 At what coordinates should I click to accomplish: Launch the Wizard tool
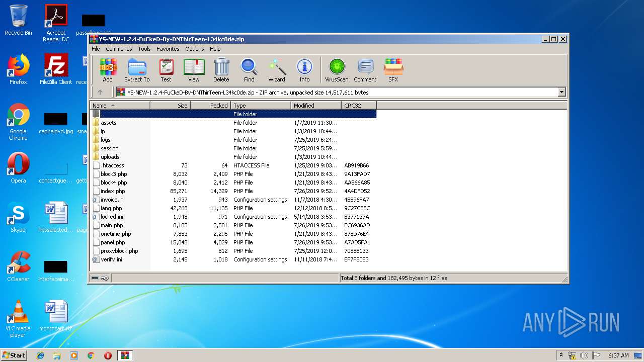pyautogui.click(x=277, y=70)
